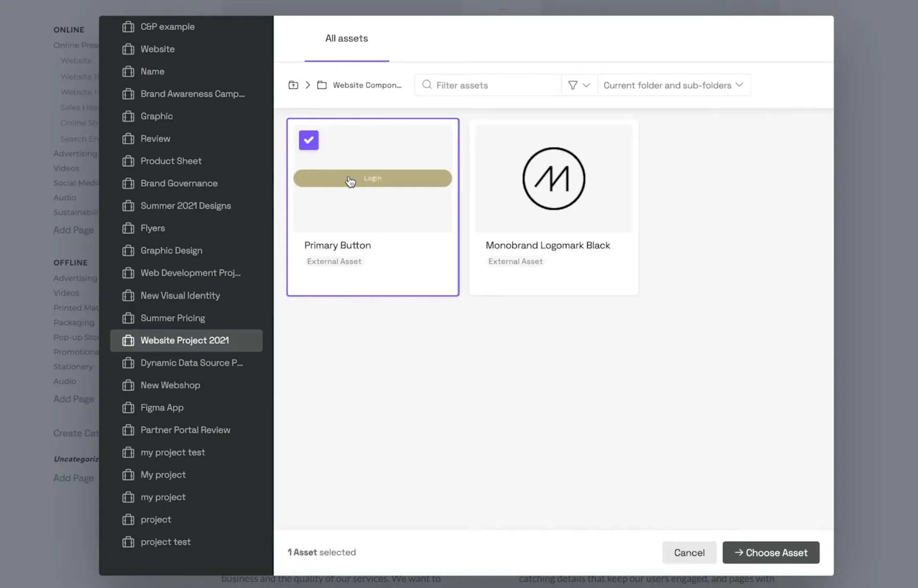Click the folder navigation icon
The height and width of the screenshot is (588, 918).
293,84
